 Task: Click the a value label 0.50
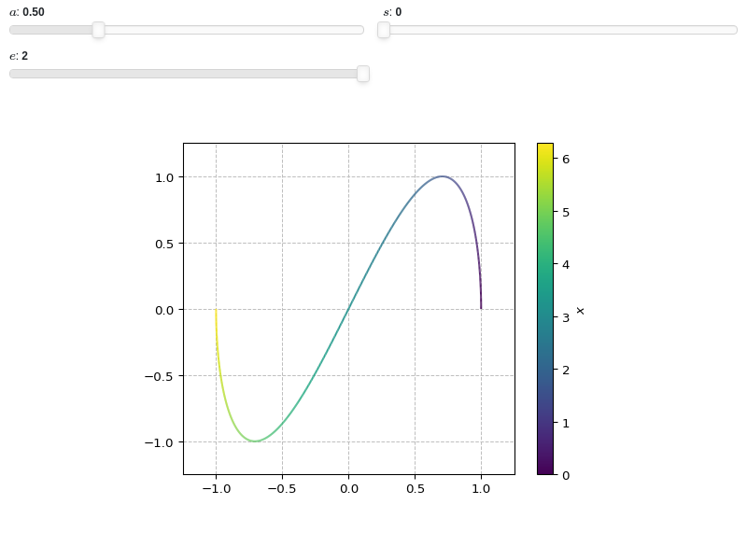34,12
